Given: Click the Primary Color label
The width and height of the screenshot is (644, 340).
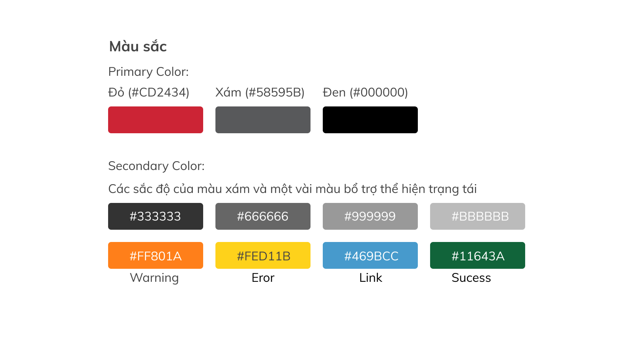Looking at the screenshot, I should pyautogui.click(x=149, y=72).
